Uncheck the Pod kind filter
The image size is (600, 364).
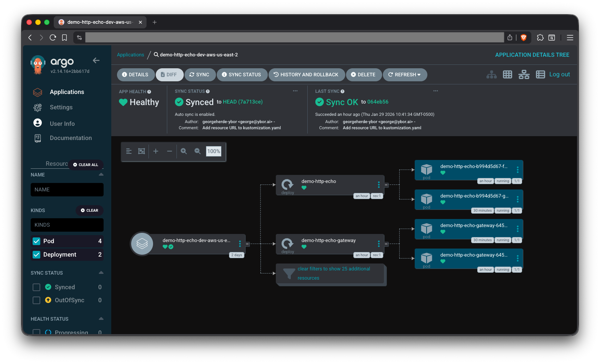(37, 241)
